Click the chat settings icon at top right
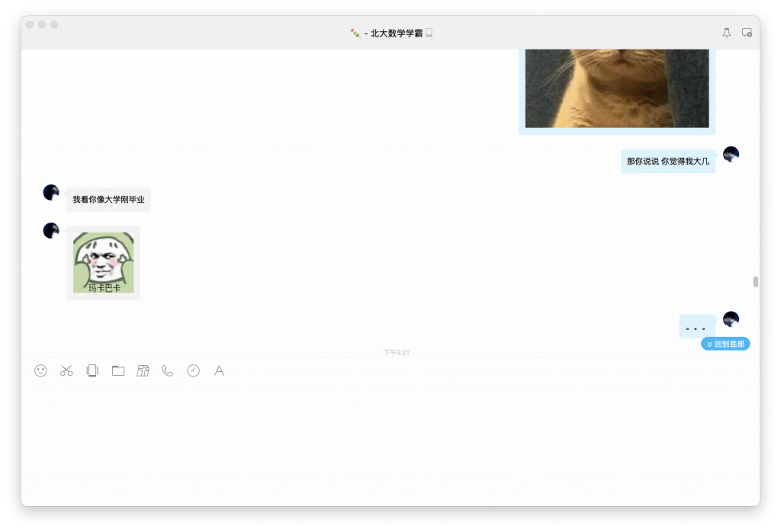This screenshot has width=781, height=532. (x=747, y=33)
